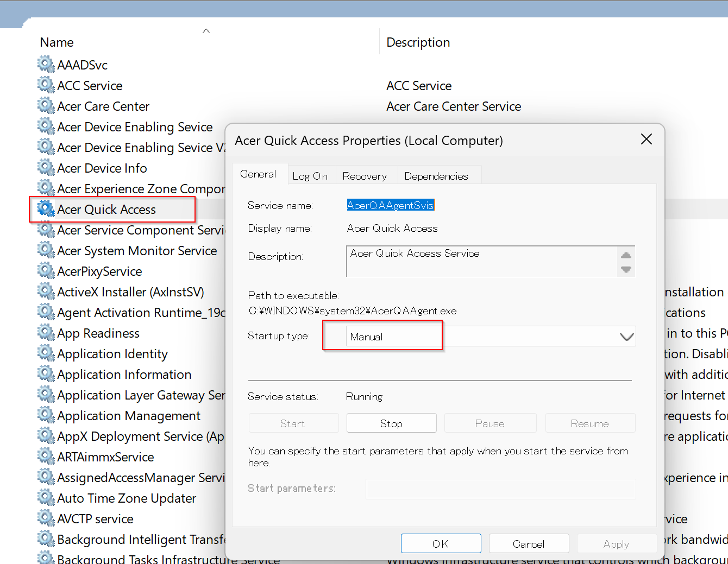728x564 pixels.
Task: Open the Startup type dropdown
Action: 491,337
